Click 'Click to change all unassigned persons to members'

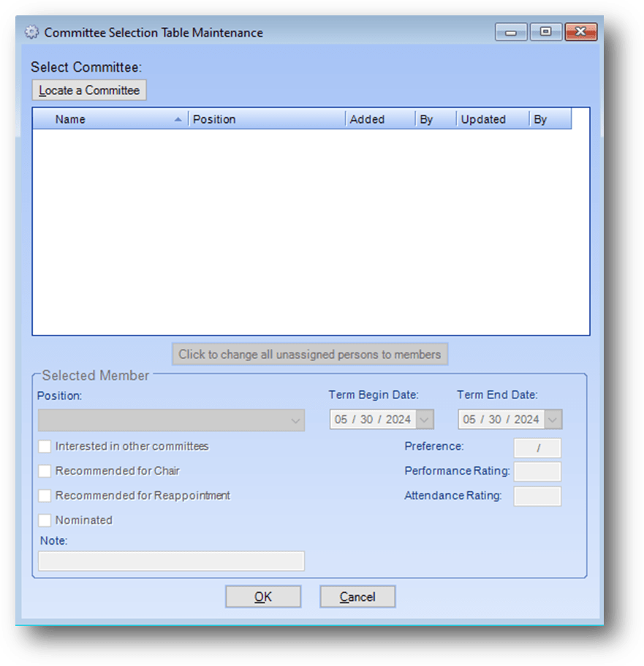[x=309, y=355]
